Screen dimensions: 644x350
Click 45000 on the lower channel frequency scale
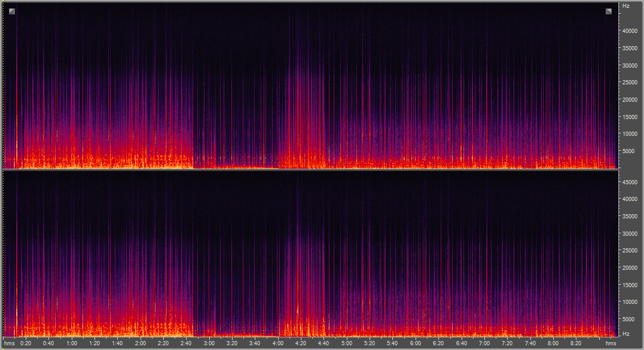(630, 182)
